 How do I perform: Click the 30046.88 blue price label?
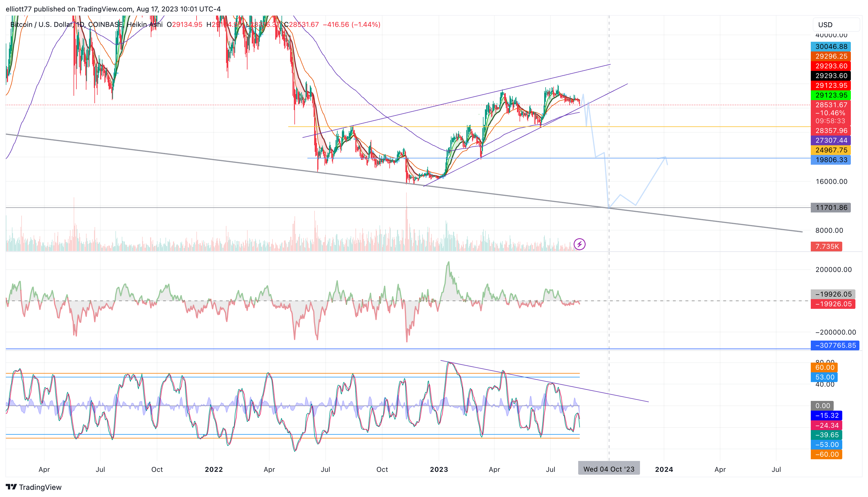831,46
